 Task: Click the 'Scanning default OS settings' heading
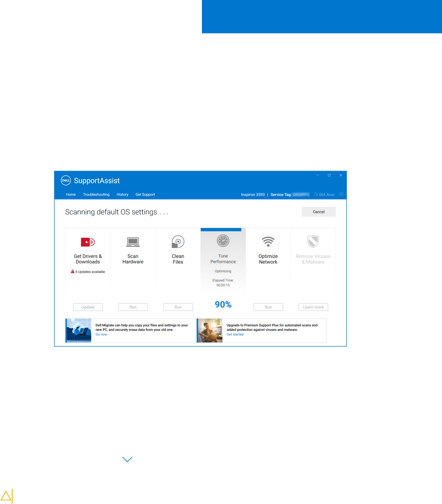[111, 212]
